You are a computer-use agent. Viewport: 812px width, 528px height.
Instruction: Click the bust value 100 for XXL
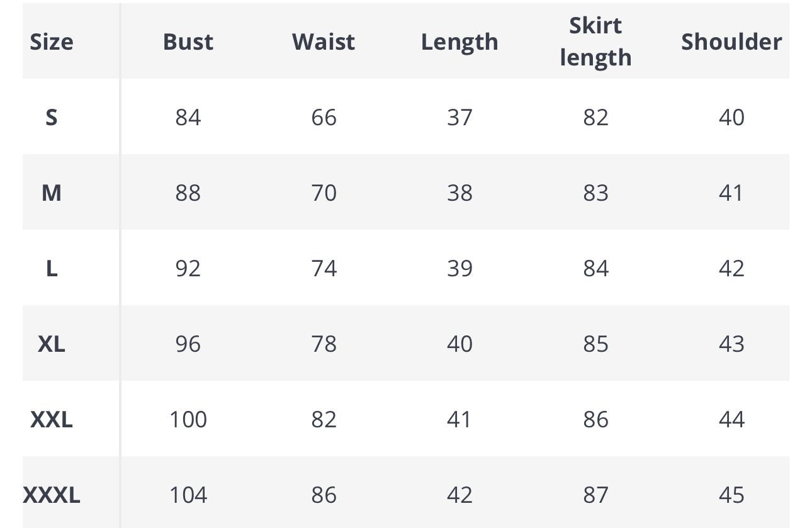click(x=188, y=419)
